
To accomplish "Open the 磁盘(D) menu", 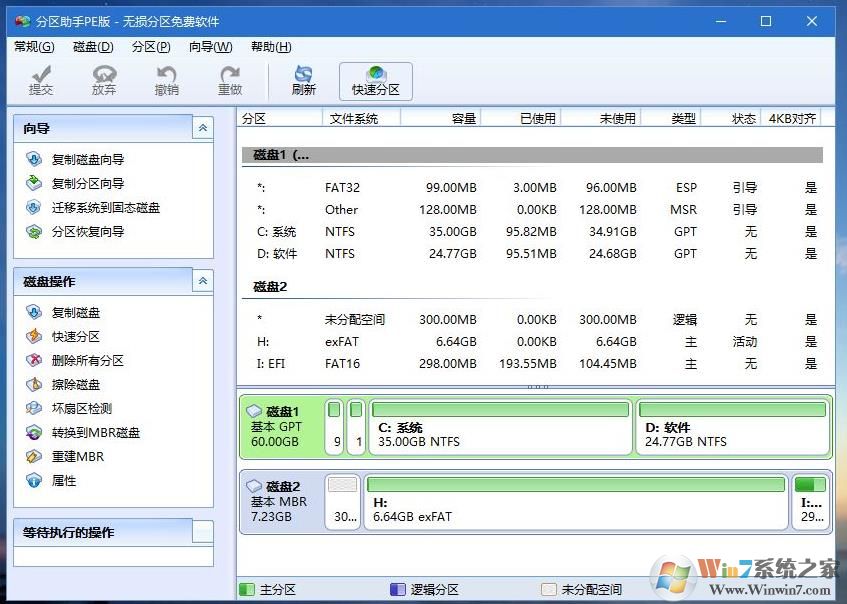I will (x=92, y=46).
